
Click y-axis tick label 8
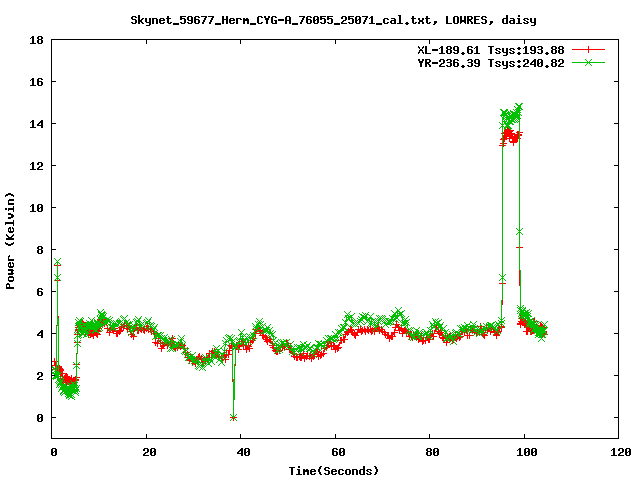40,250
